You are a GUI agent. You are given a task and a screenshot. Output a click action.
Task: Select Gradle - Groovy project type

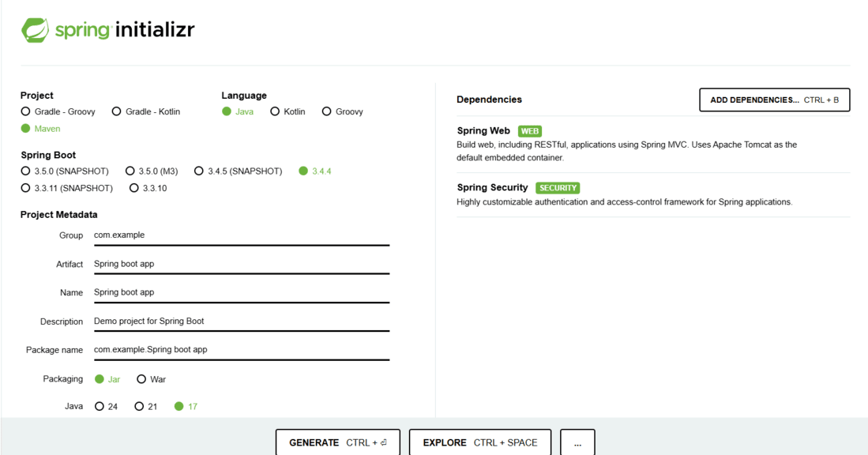click(58, 111)
